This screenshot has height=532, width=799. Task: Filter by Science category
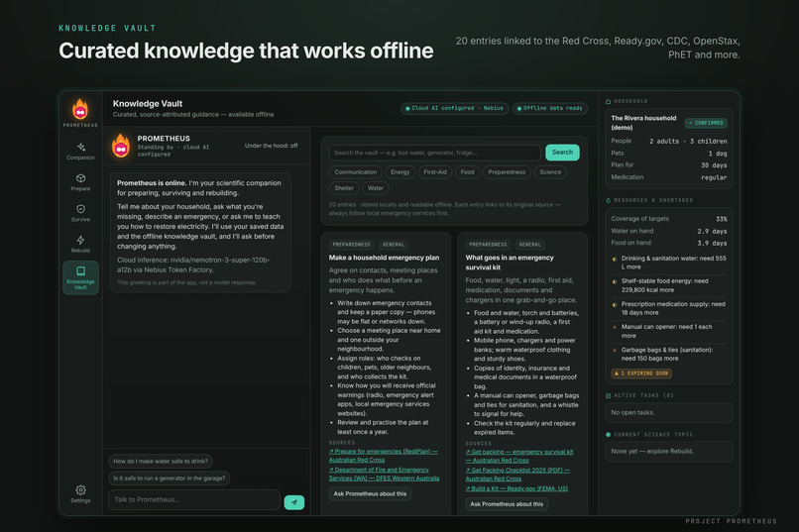click(x=550, y=172)
